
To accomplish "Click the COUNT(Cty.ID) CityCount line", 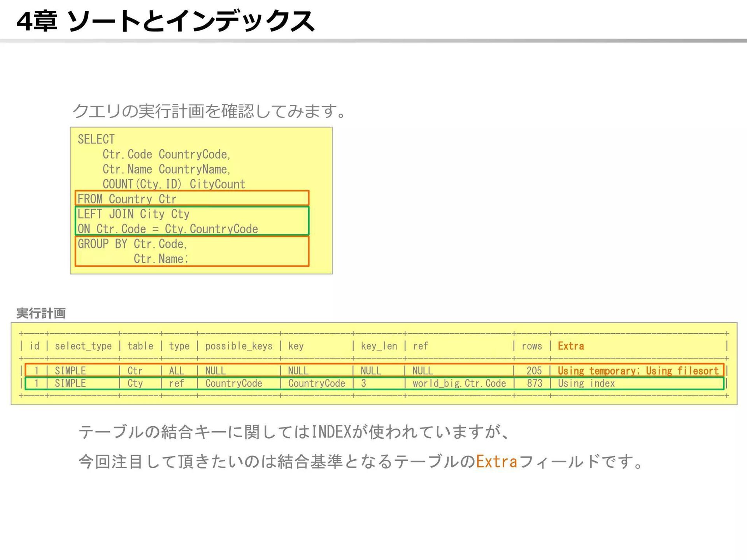I will coord(174,184).
